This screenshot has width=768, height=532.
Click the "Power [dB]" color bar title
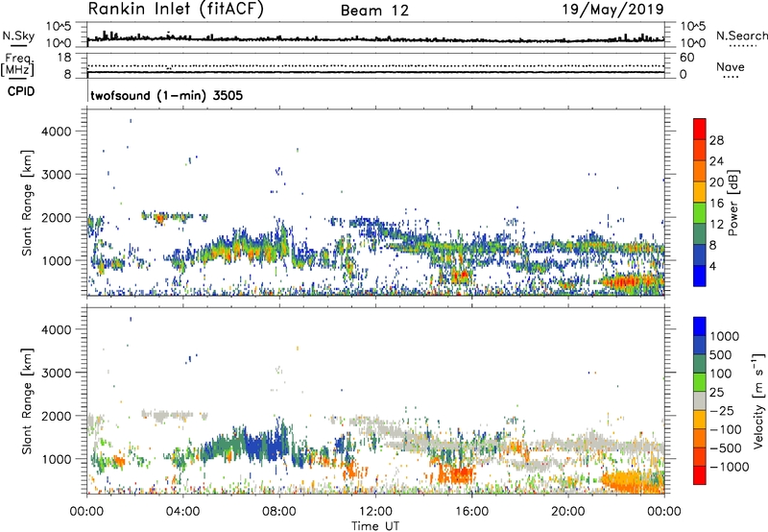point(733,203)
